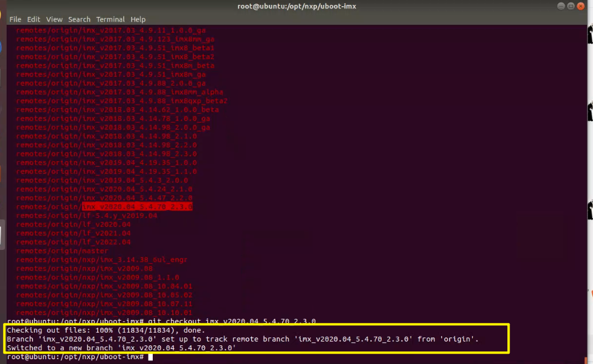Click the imx_v2018.03_4.14.98_2.1.0 branch line
593x364 pixels.
(x=106, y=136)
